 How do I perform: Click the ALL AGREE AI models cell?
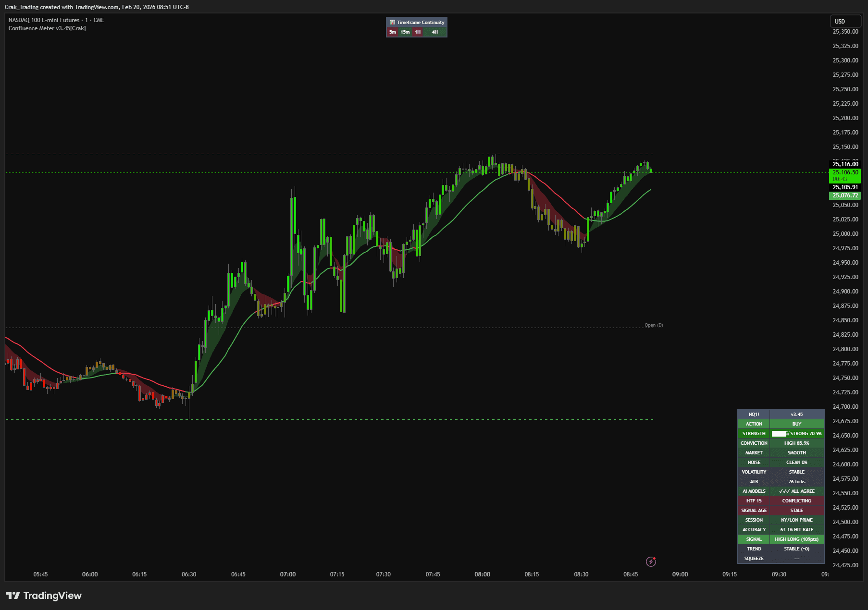[x=797, y=491]
